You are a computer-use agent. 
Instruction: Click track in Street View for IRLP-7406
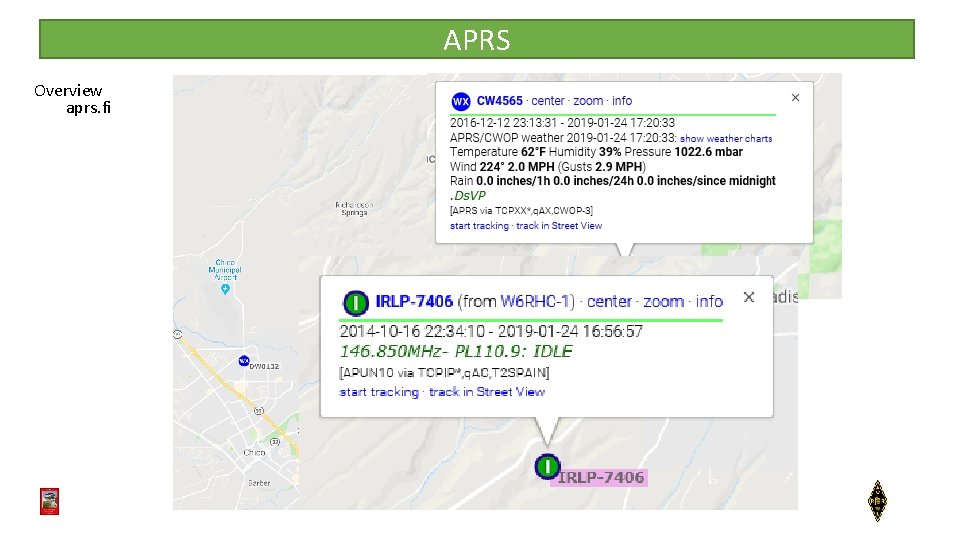pyautogui.click(x=487, y=392)
